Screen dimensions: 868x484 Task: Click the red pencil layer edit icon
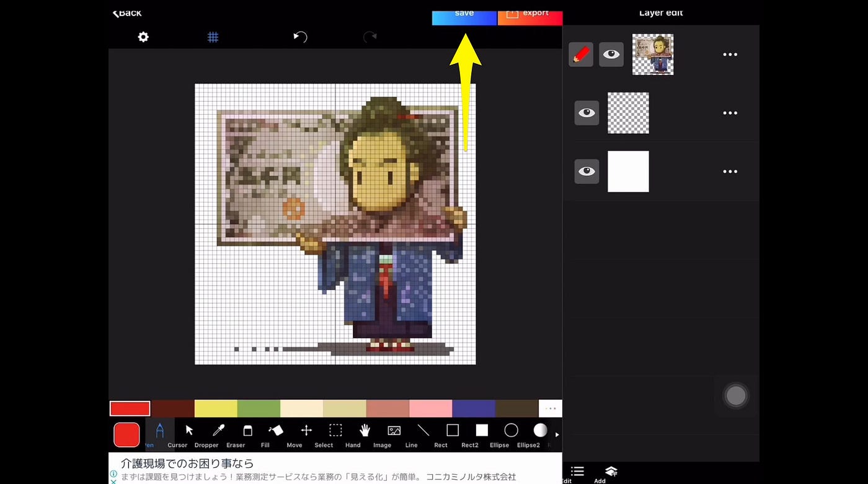click(x=581, y=55)
